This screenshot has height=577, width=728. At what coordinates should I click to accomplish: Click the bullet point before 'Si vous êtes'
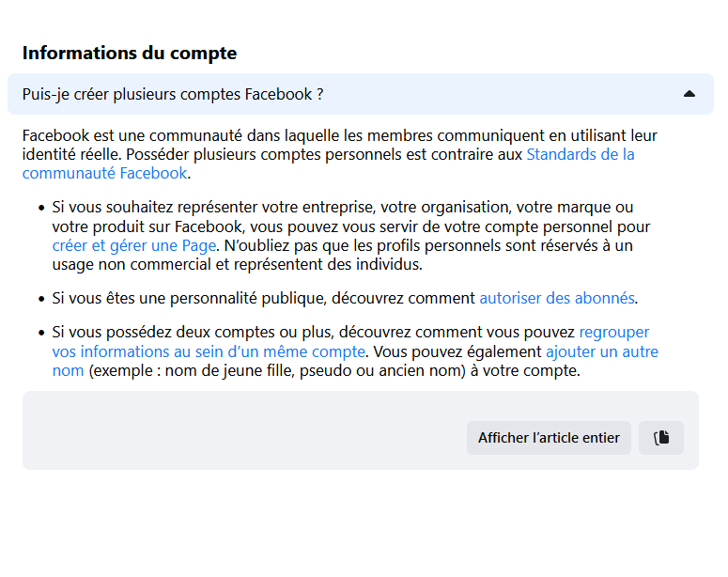(x=41, y=299)
